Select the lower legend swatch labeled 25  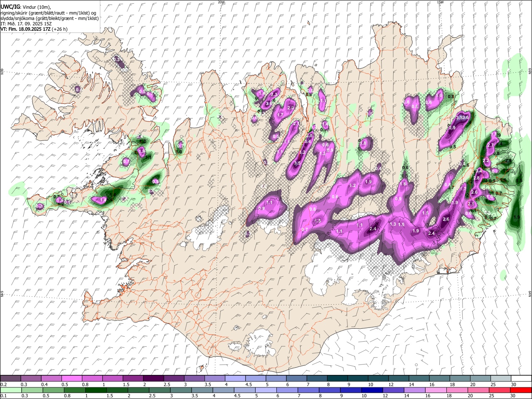[x=500, y=390]
